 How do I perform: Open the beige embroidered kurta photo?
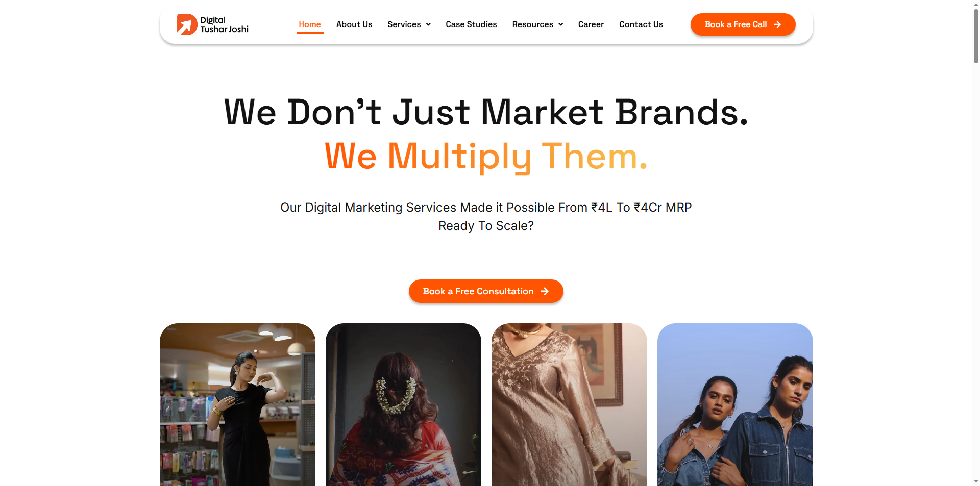point(569,404)
